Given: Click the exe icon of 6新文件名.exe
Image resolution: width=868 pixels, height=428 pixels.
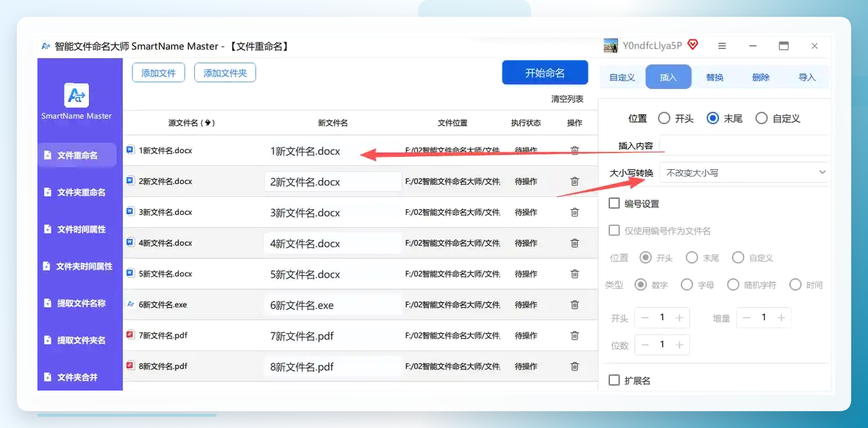Looking at the screenshot, I should pos(130,304).
